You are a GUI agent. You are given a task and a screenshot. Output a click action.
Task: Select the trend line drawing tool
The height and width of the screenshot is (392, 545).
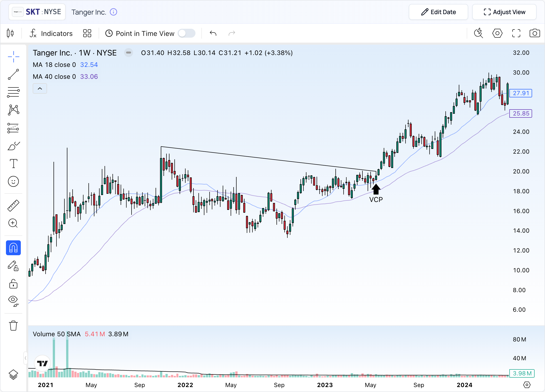[13, 74]
